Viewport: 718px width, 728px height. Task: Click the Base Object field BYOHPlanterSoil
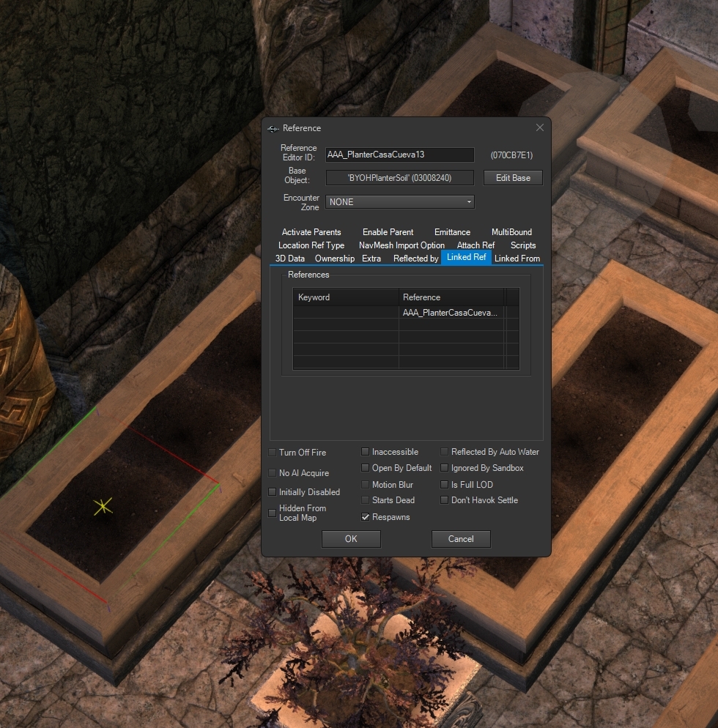[x=399, y=178]
